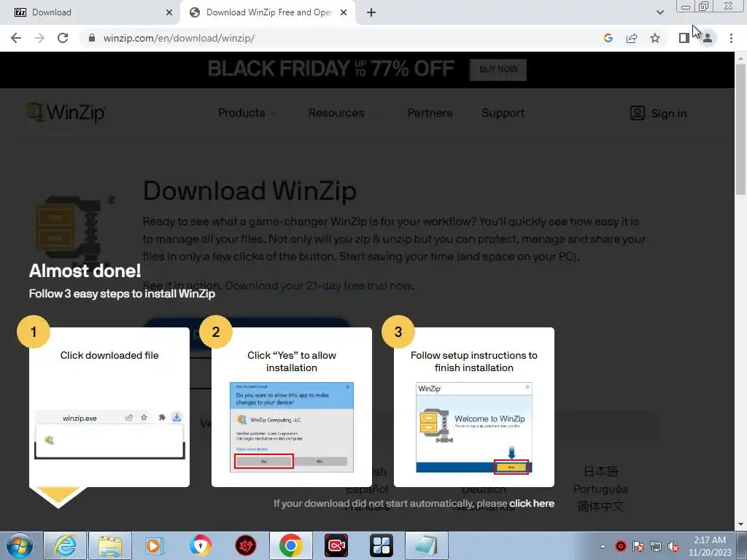Open the Products menu
Image resolution: width=747 pixels, height=560 pixels.
click(247, 113)
